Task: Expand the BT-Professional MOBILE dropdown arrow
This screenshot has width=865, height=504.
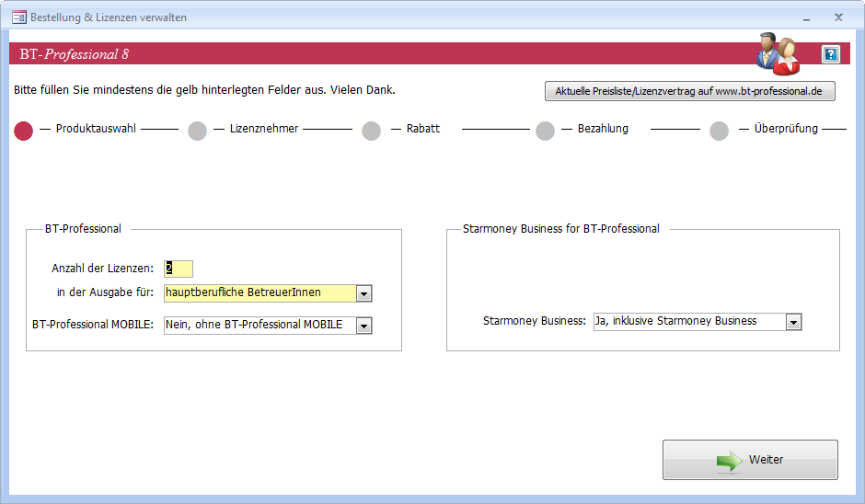Action: point(364,326)
